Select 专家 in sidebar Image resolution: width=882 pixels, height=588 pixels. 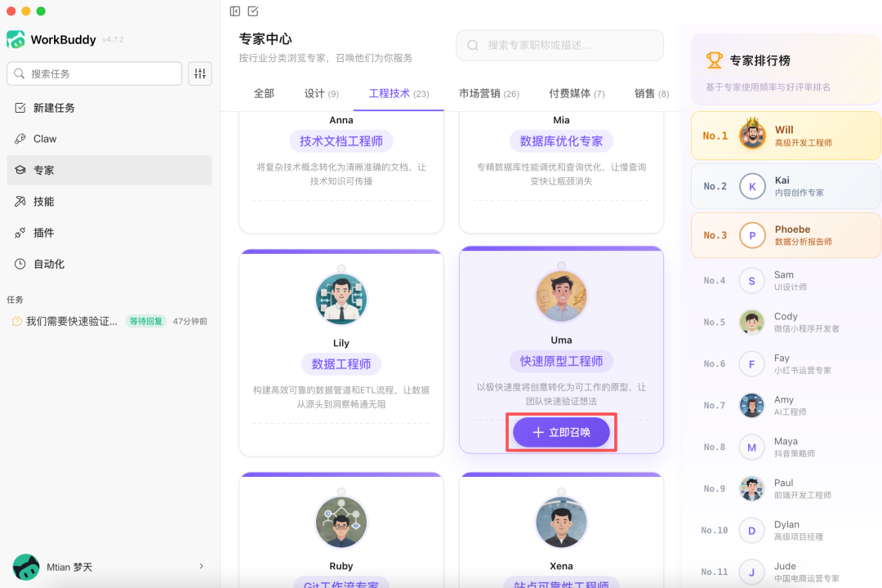(x=109, y=170)
